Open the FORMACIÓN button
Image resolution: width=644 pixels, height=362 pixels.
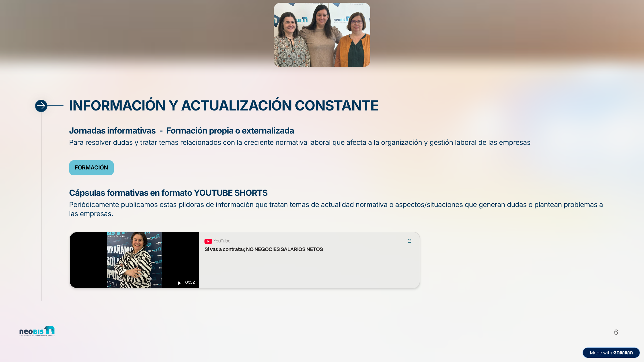[92, 168]
